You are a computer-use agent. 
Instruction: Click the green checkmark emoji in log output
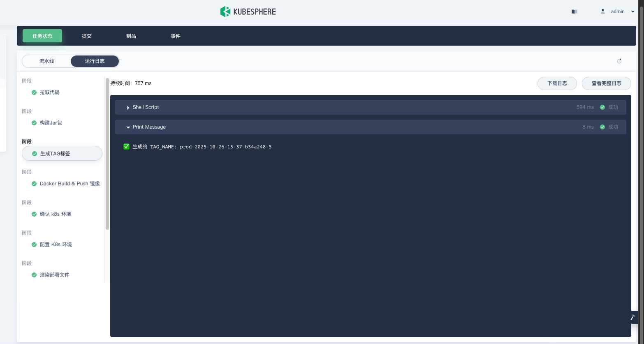point(127,147)
